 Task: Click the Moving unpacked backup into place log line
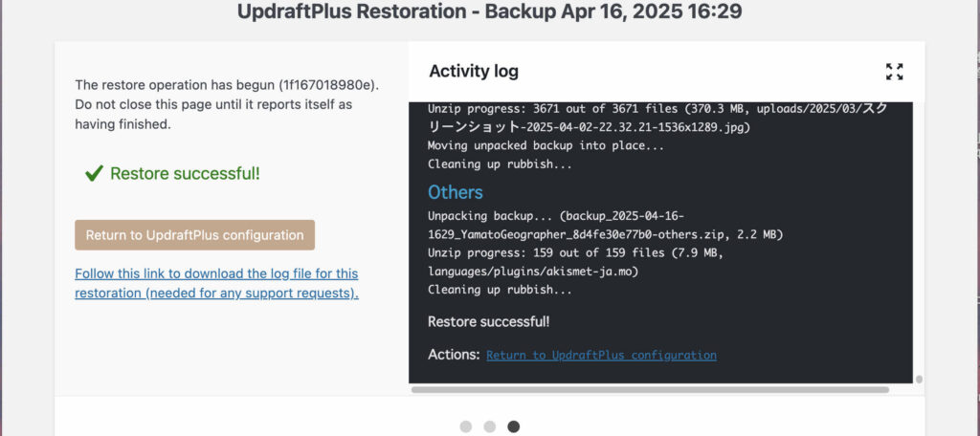(546, 146)
